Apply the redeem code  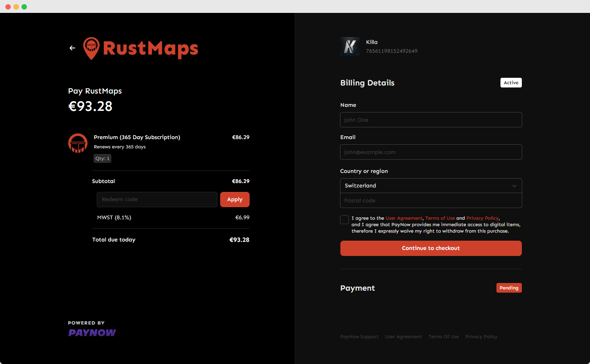[235, 200]
